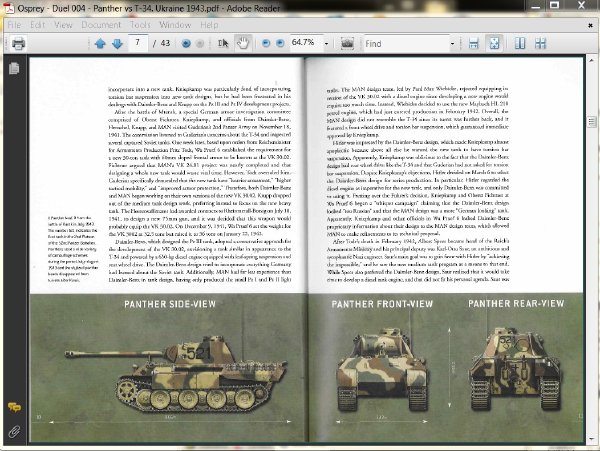Viewport: 600px width, 451px height.
Task: Click the scrollbar down arrow
Action: 592,439
